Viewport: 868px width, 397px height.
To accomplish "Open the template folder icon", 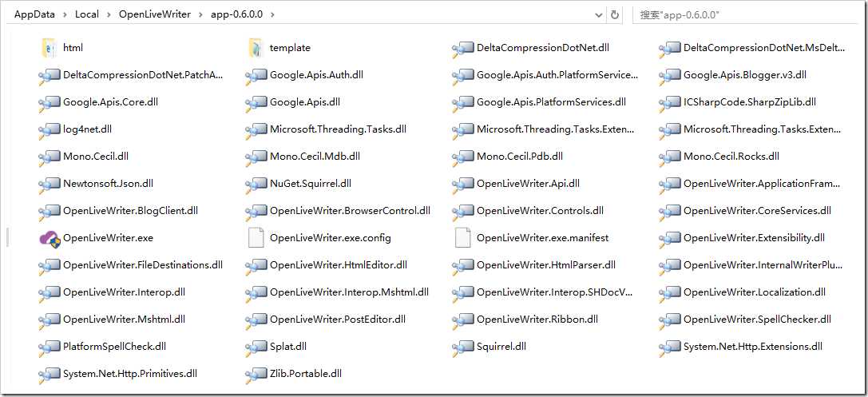I will [256, 48].
